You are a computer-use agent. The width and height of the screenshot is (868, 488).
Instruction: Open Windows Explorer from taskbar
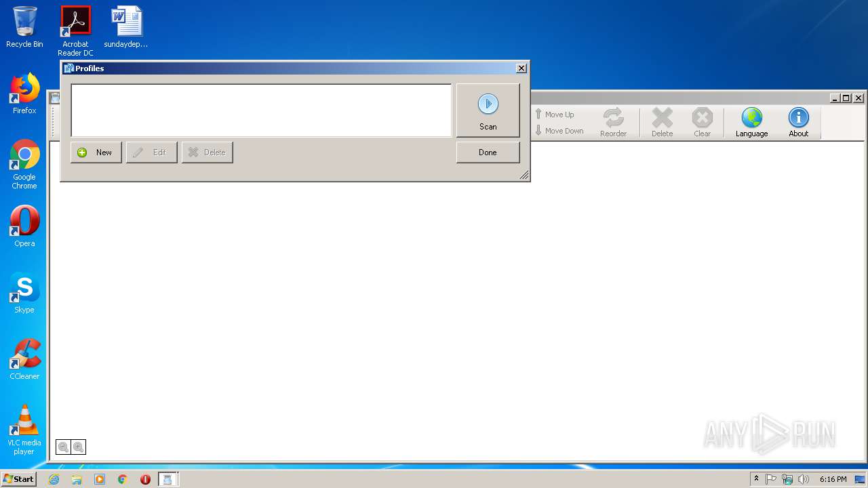point(77,479)
